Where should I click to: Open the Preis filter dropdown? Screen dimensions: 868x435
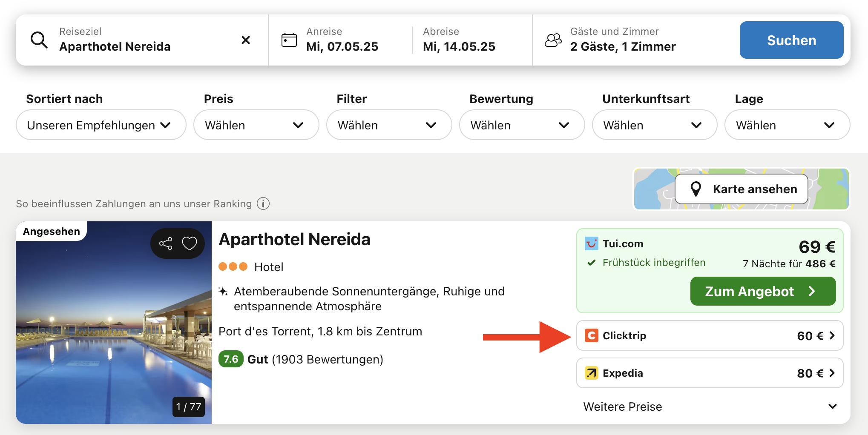tap(256, 125)
